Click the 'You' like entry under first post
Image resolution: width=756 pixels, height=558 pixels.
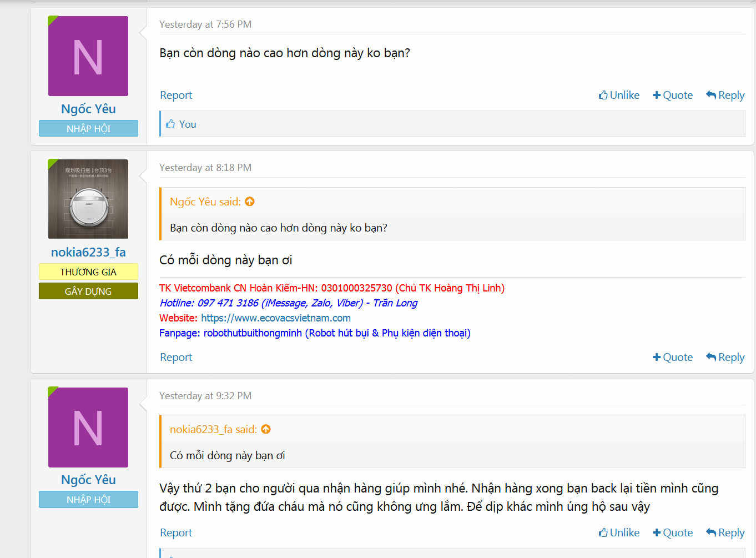point(188,124)
